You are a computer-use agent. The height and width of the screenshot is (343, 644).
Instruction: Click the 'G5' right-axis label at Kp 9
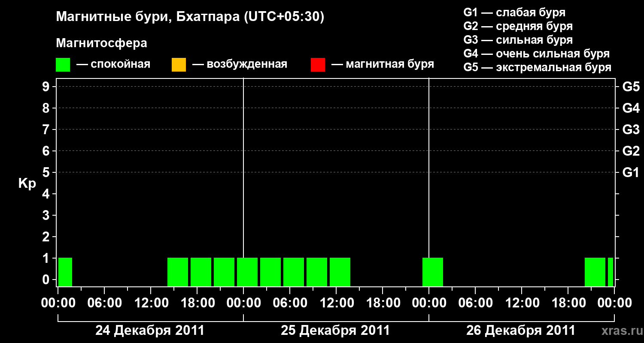click(631, 87)
